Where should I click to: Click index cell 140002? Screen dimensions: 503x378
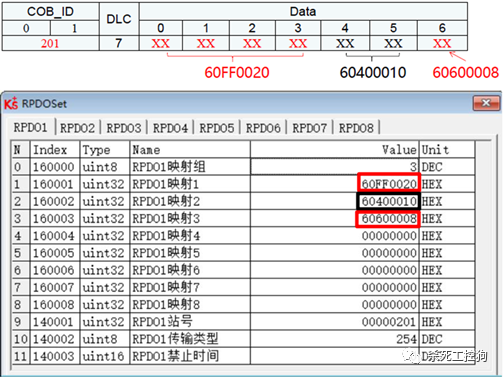[x=55, y=339]
